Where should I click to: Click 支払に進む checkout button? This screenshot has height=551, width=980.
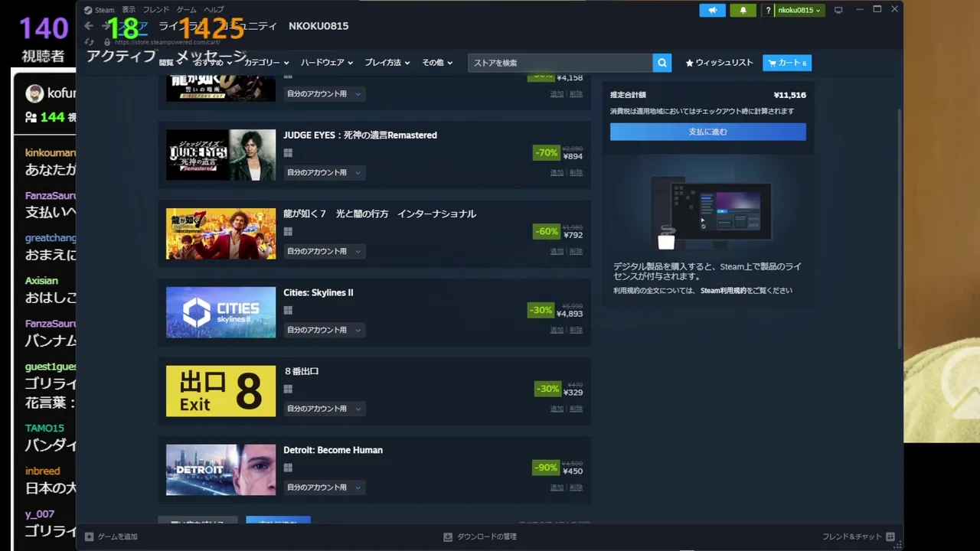tap(707, 132)
